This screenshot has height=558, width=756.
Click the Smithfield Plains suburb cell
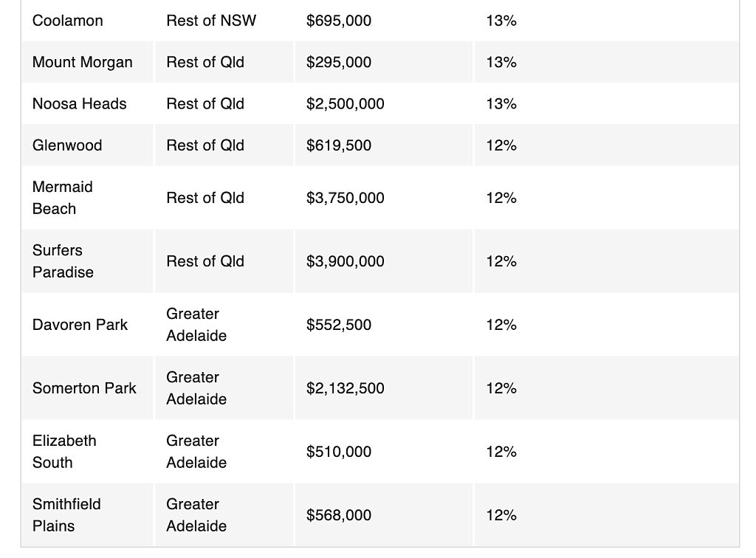click(87, 515)
